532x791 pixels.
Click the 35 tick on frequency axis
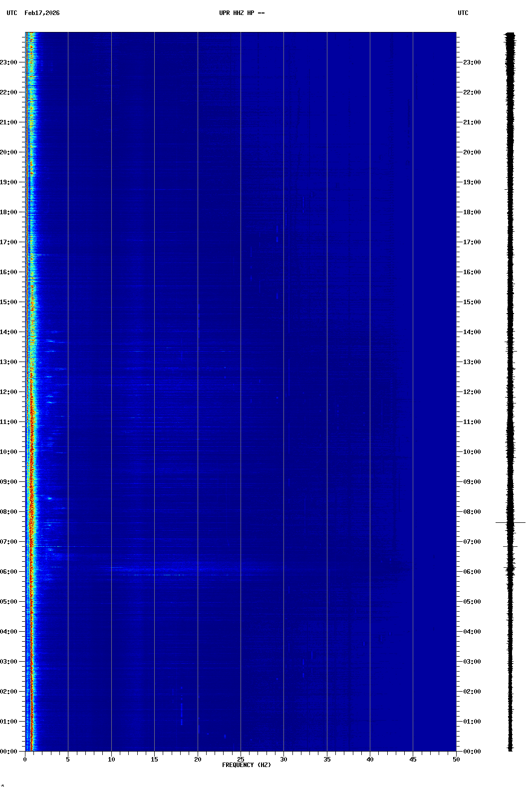click(327, 760)
